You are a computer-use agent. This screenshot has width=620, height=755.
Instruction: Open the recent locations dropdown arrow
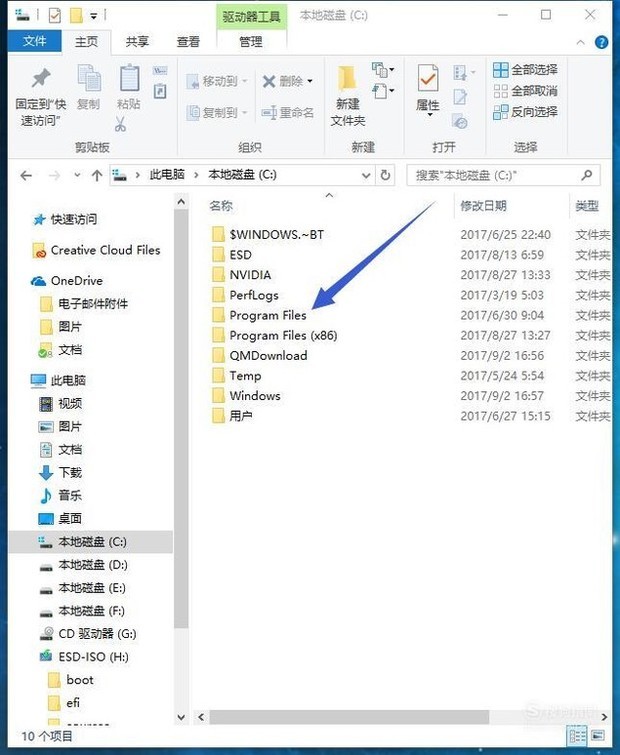pyautogui.click(x=77, y=175)
